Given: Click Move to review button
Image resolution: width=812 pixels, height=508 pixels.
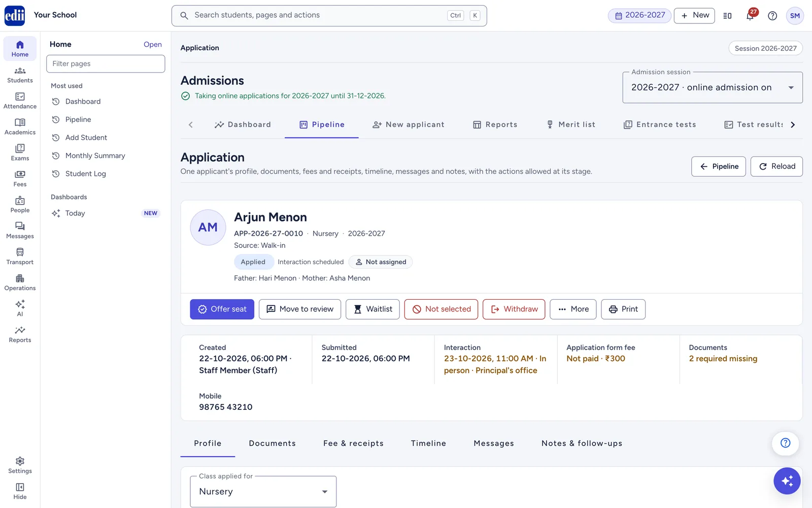Looking at the screenshot, I should pos(300,309).
